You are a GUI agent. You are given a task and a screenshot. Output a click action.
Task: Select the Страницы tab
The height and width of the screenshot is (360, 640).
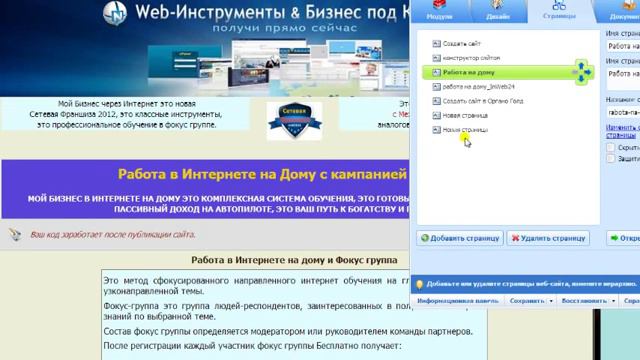click(x=559, y=11)
